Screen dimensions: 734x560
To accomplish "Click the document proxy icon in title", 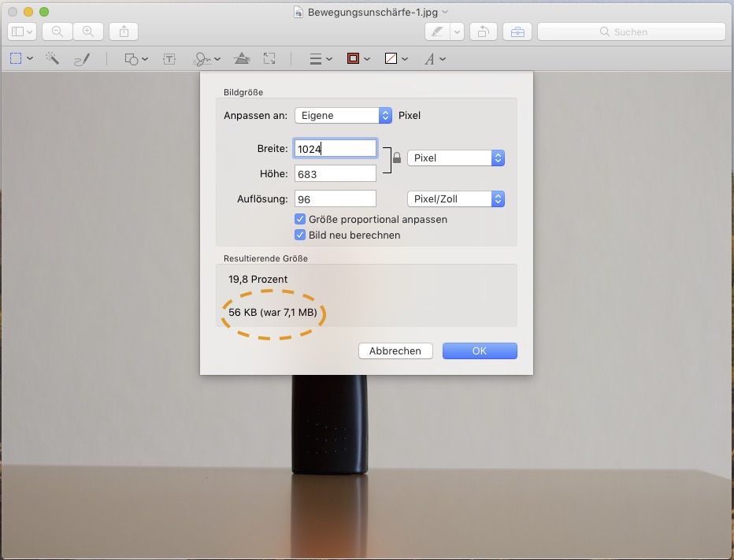I will point(298,12).
